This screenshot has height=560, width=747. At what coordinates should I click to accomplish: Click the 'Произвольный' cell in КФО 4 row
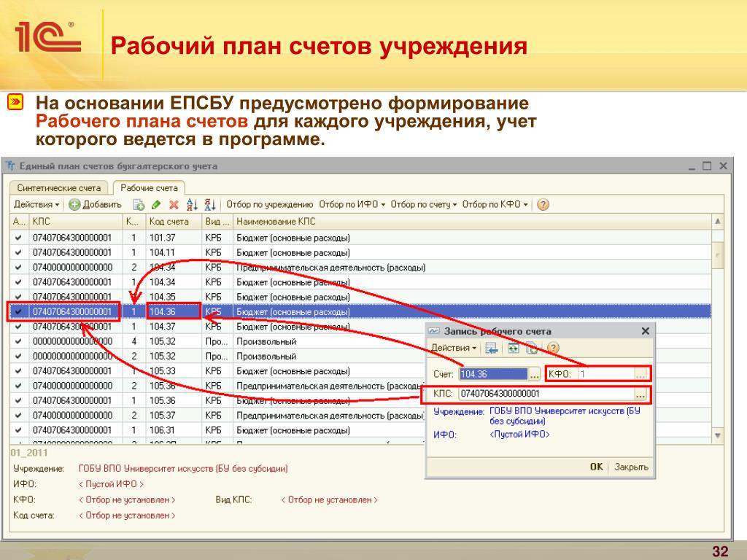pos(266,341)
